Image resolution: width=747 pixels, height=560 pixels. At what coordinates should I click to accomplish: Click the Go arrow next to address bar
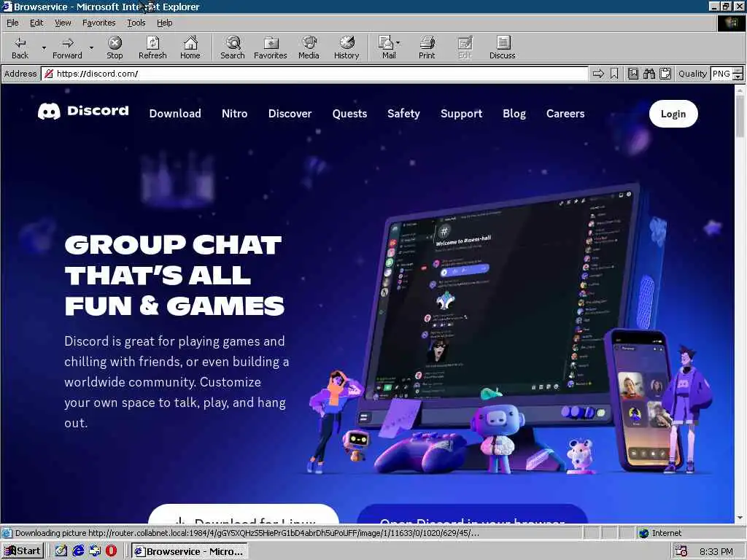(598, 74)
